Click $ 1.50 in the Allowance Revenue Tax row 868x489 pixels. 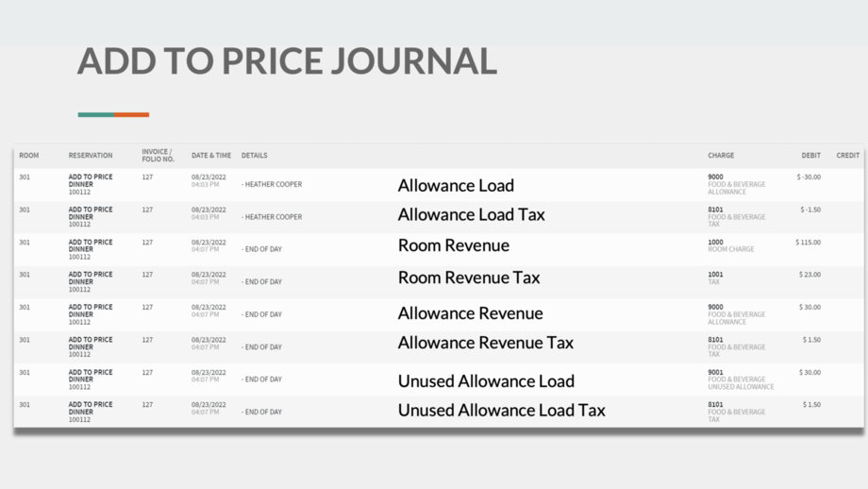(812, 340)
